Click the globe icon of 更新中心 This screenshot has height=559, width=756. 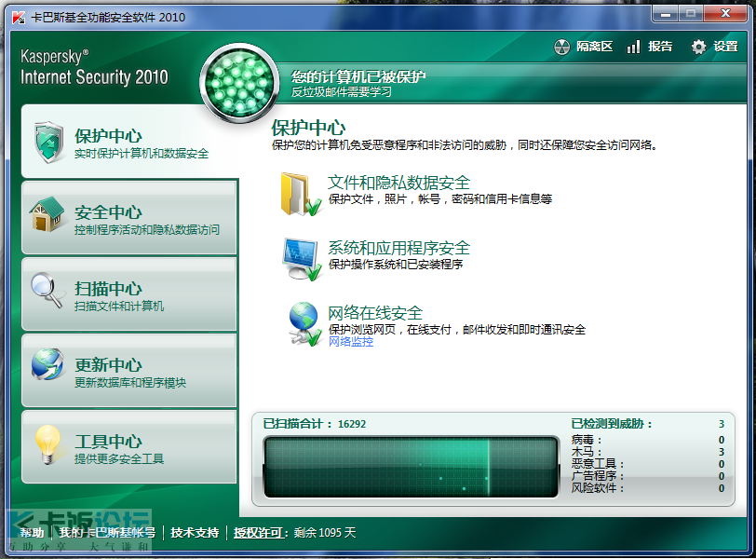coord(47,364)
